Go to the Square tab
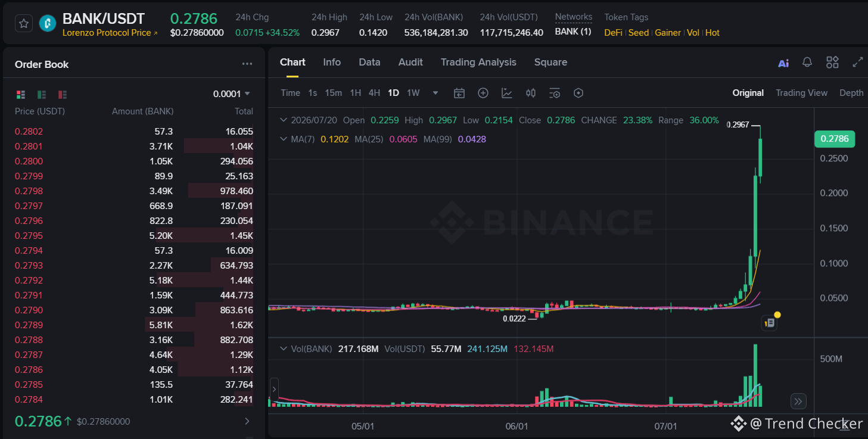This screenshot has height=439, width=868. click(x=550, y=62)
